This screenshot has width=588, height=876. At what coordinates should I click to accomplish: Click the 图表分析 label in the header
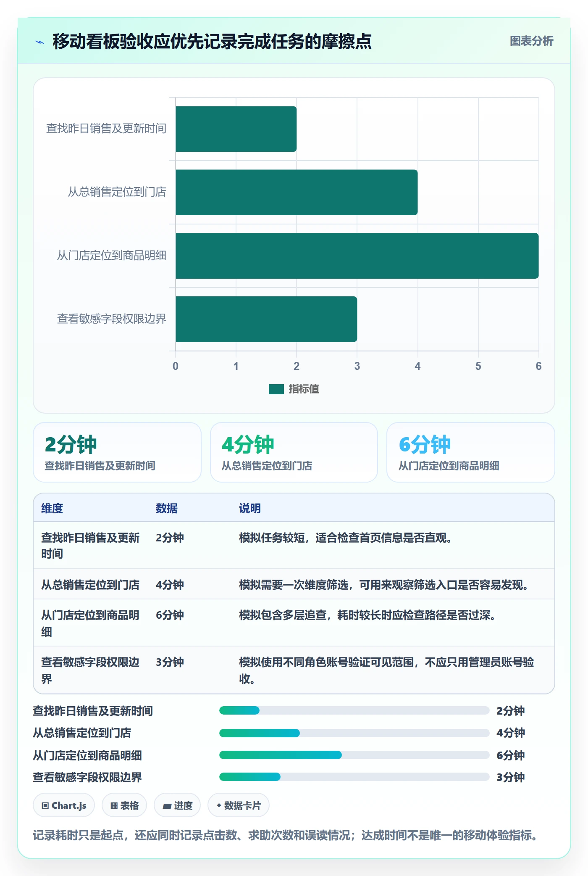pyautogui.click(x=531, y=41)
